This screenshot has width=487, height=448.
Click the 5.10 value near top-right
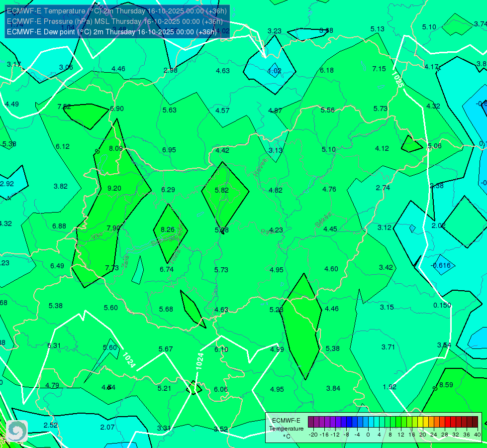coord(429,27)
